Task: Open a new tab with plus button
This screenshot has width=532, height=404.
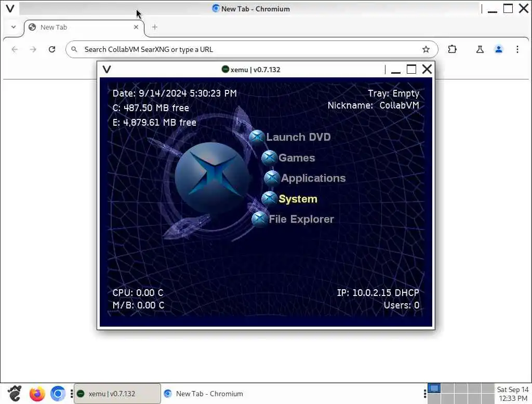Action: point(155,27)
